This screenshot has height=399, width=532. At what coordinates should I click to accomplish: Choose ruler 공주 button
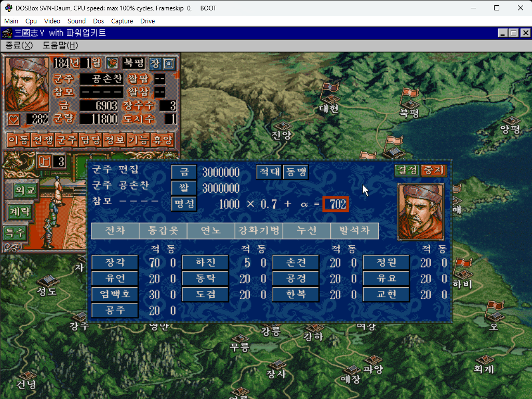click(x=115, y=310)
